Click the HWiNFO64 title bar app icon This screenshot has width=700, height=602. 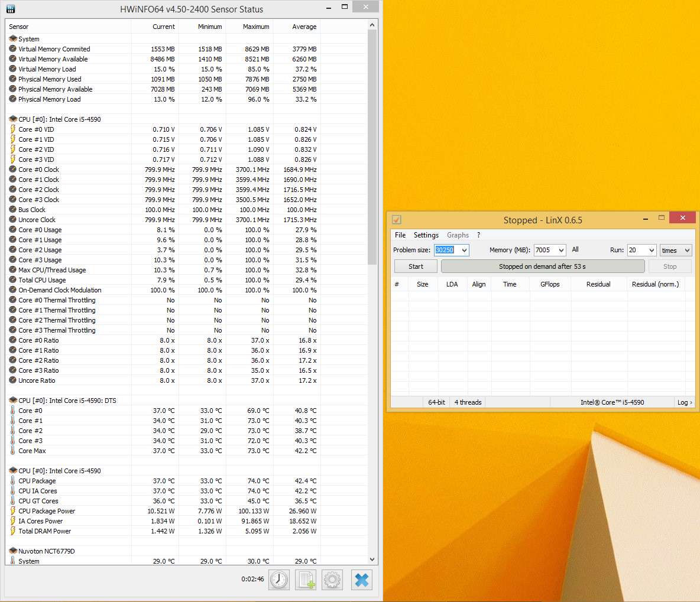[10, 9]
